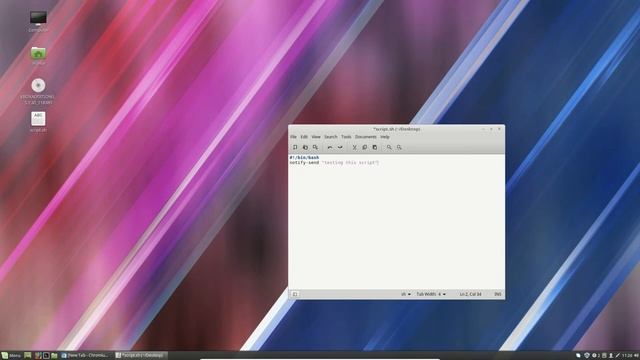The width and height of the screenshot is (640, 360).
Task: Click the Open file toolbar icon
Action: [305, 147]
